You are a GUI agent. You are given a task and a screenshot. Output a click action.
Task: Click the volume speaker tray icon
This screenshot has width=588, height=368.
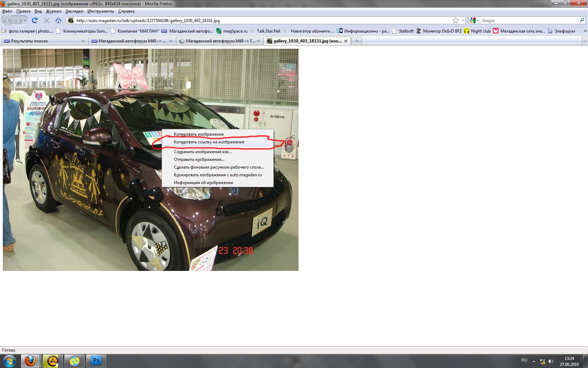[x=551, y=361]
